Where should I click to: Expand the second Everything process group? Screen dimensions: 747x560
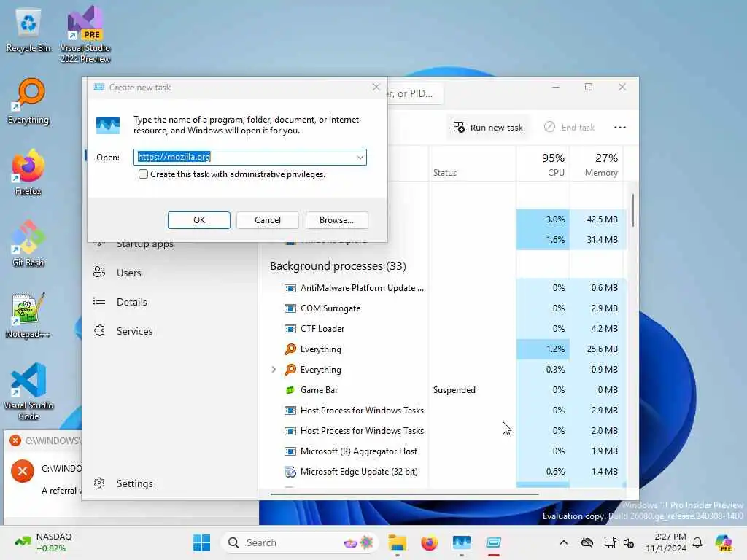point(274,370)
